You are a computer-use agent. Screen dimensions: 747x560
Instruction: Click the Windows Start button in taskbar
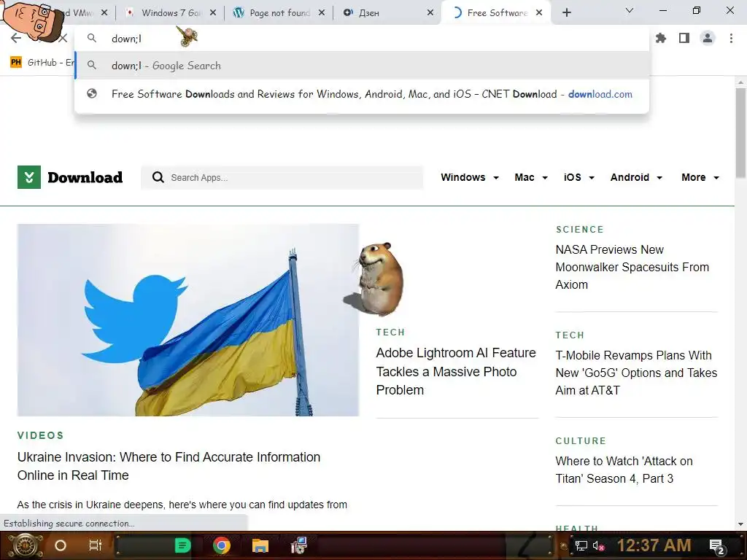pos(26,545)
